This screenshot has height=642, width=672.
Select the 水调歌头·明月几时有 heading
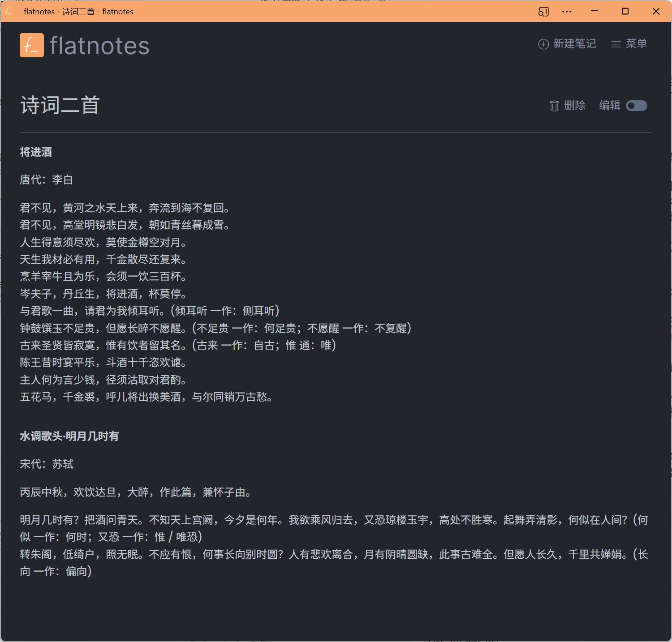tap(69, 437)
